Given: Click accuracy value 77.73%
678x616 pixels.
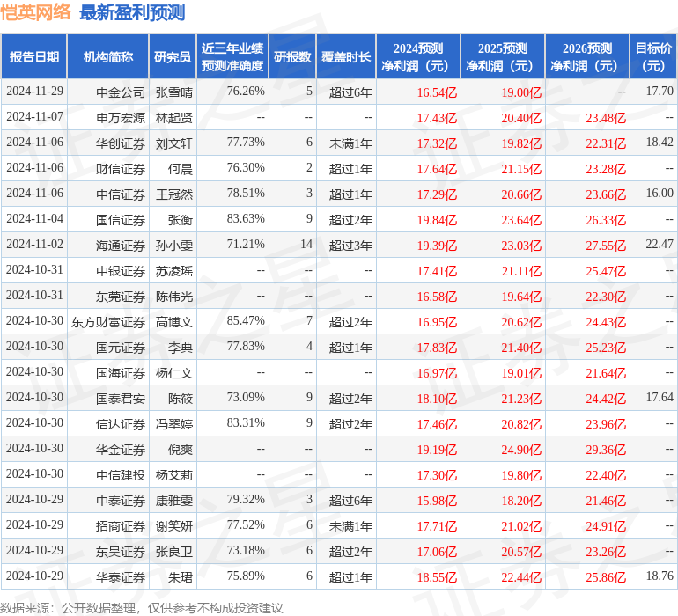Looking at the screenshot, I should (x=246, y=143).
